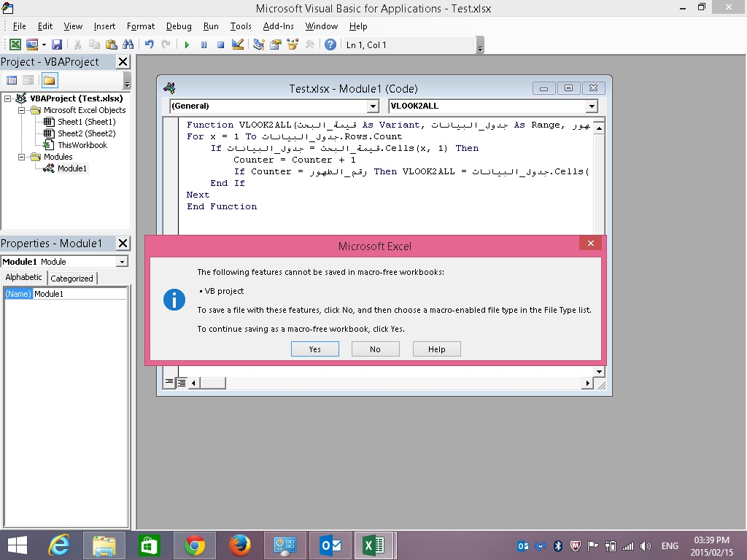Open toolbar options overflow arrow
Screen dimensions: 747x560
(x=480, y=45)
